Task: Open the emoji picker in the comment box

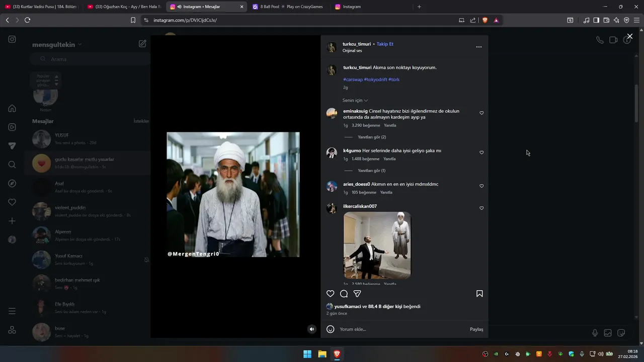Action: 331,329
